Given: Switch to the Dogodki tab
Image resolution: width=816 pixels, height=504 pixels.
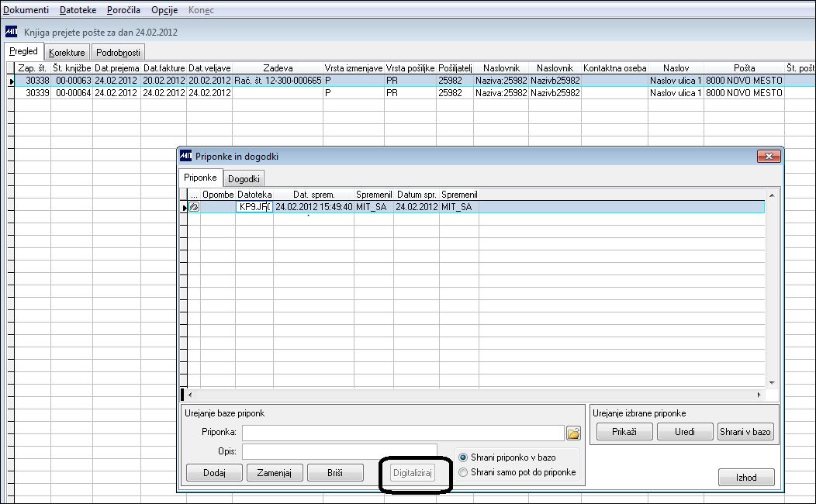Looking at the screenshot, I should click(x=244, y=179).
